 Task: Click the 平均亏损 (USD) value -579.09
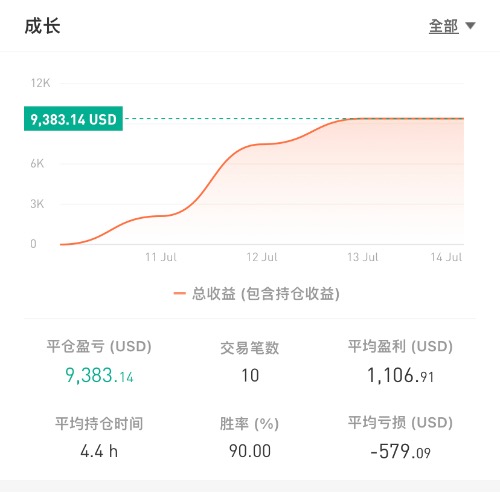(400, 452)
